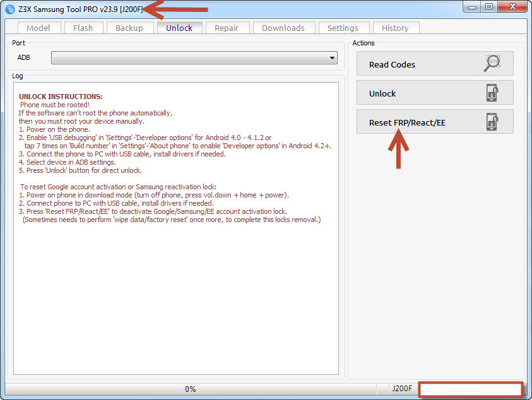Image resolution: width=532 pixels, height=400 pixels.
Task: Switch to the Model tab
Action: [38, 28]
